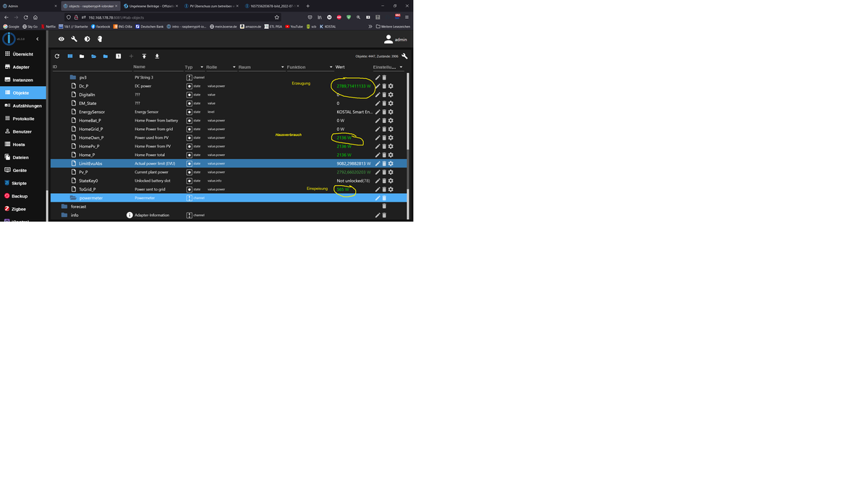This screenshot has width=868, height=488.
Task: Toggle expert mode head icon
Action: tap(100, 39)
